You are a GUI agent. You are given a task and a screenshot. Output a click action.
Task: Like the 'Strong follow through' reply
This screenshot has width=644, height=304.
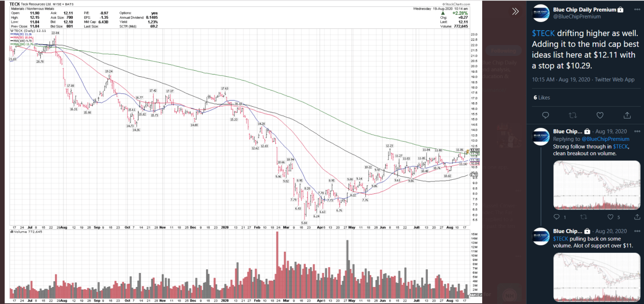(610, 217)
